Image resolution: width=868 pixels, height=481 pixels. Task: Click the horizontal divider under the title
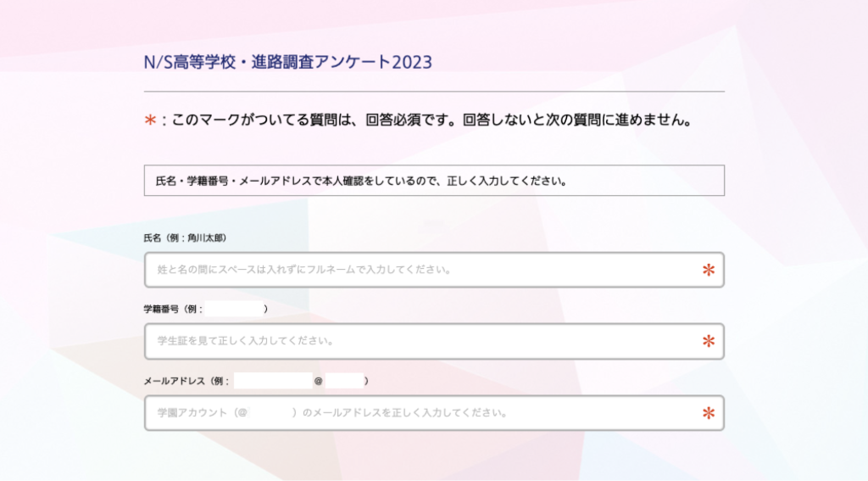coord(434,92)
